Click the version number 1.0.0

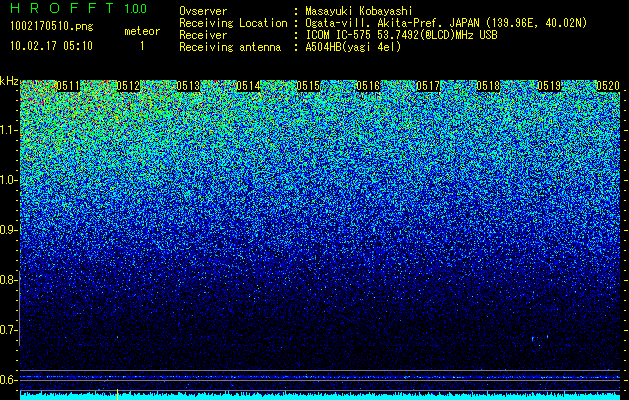(x=135, y=8)
